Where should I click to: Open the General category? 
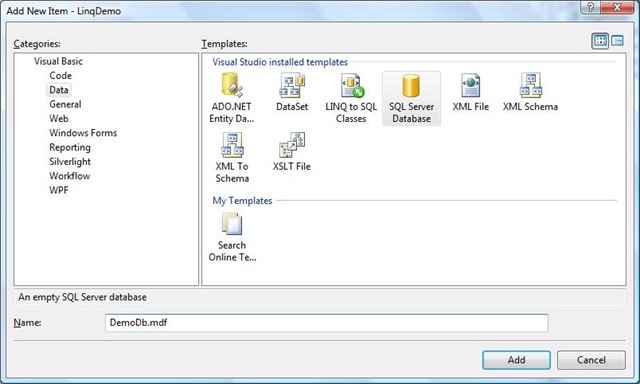[65, 104]
